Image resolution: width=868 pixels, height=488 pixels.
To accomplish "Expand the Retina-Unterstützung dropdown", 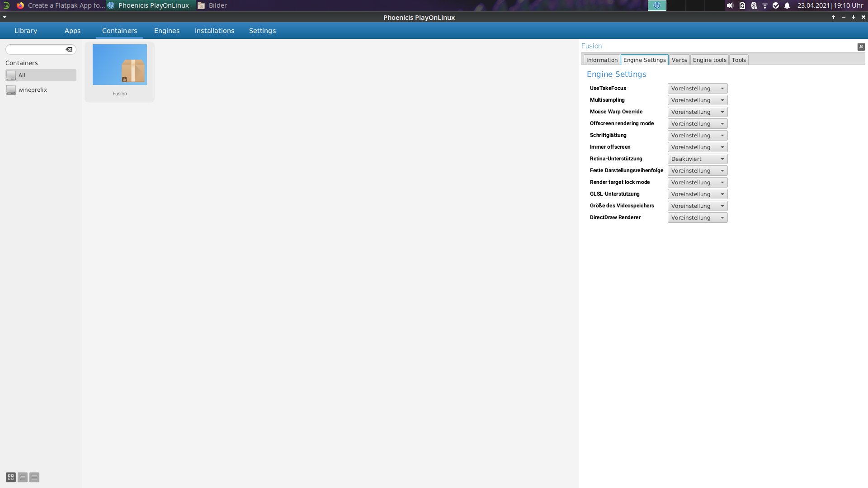I will [697, 159].
